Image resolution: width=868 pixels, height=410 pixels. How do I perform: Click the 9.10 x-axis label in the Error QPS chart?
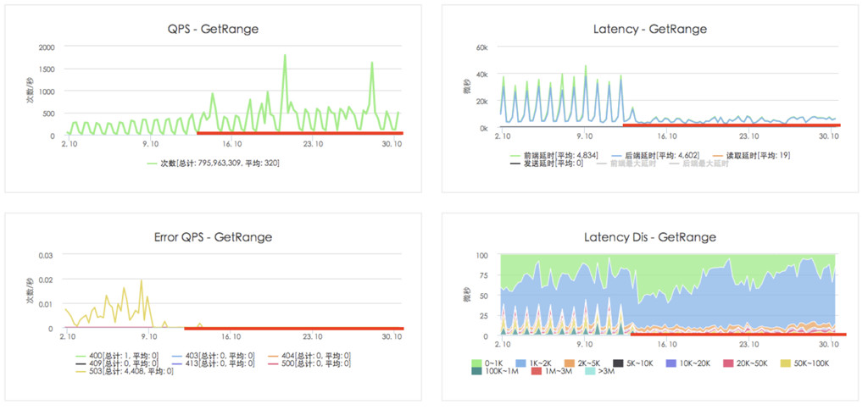pyautogui.click(x=149, y=335)
